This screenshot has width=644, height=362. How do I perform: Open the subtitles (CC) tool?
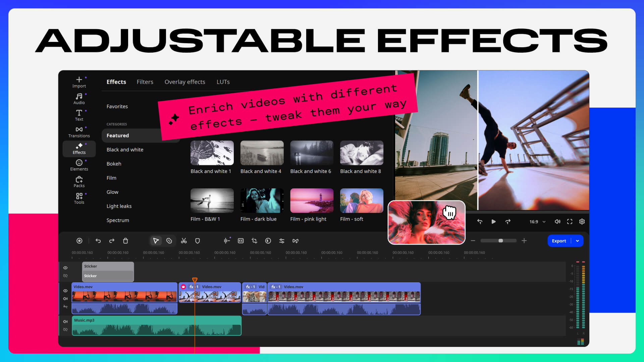coord(241,241)
